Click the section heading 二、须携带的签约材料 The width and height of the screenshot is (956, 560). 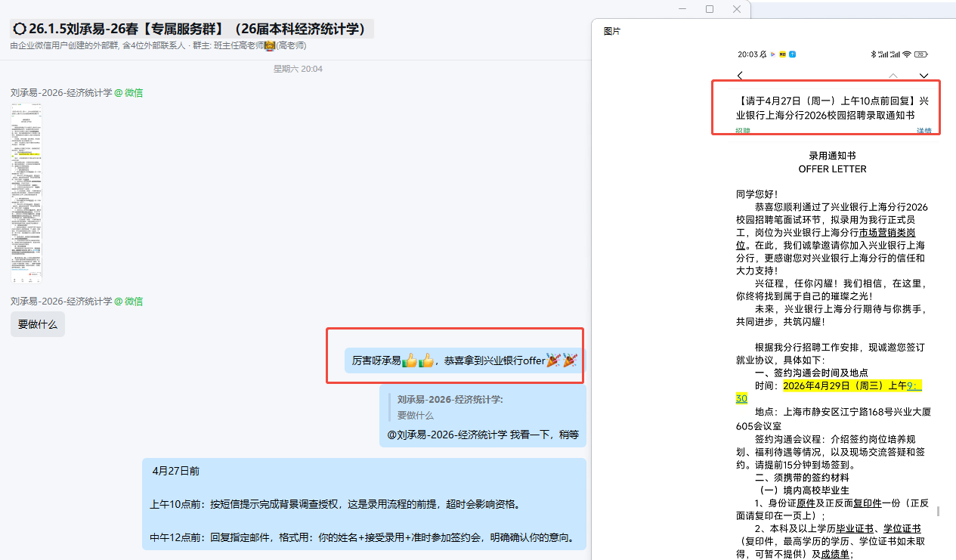point(801,478)
